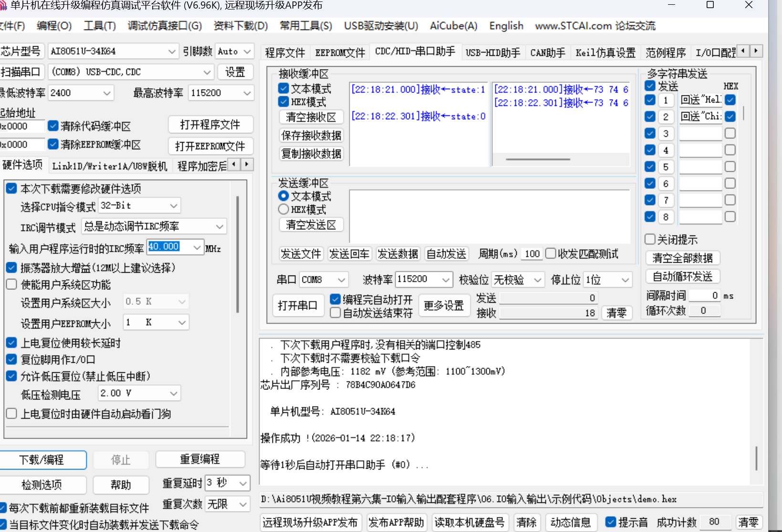Enable 收发匹配测试 checkbox
This screenshot has width=782, height=532.
[x=551, y=254]
